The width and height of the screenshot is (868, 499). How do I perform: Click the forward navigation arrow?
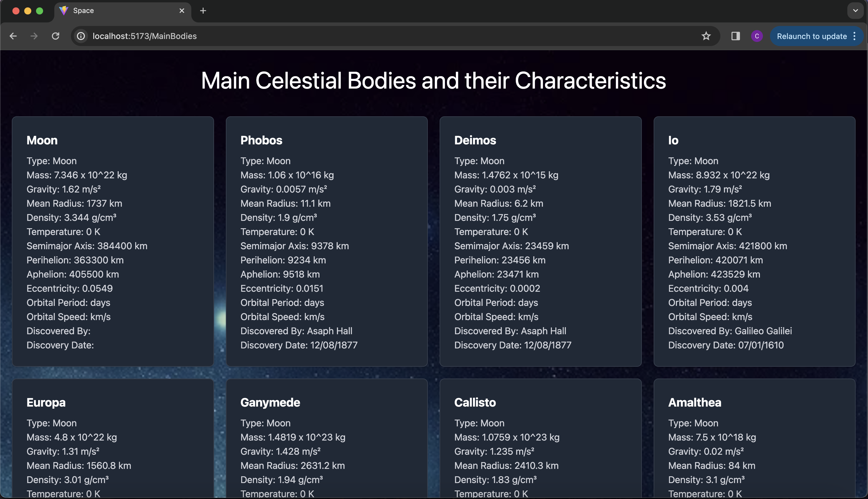(34, 36)
